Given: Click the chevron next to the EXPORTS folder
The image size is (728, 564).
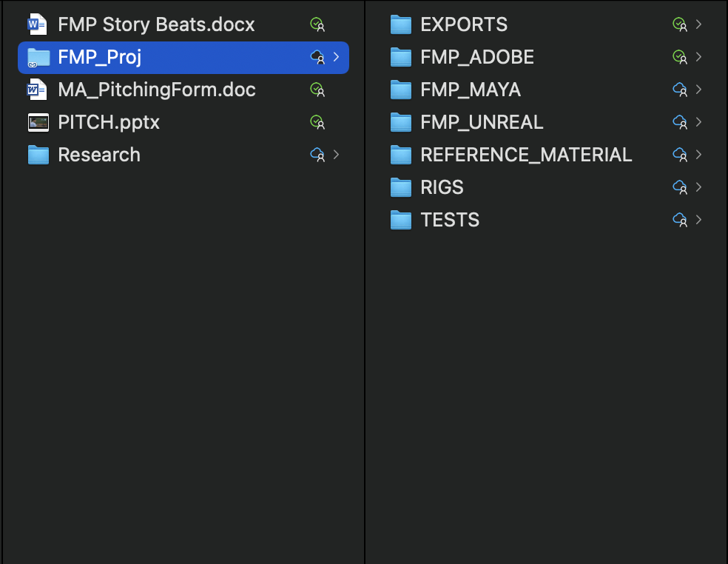Looking at the screenshot, I should [698, 24].
